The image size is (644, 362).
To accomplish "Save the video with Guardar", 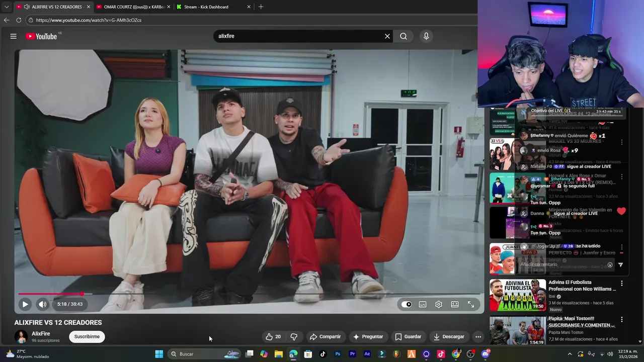I will point(408,337).
